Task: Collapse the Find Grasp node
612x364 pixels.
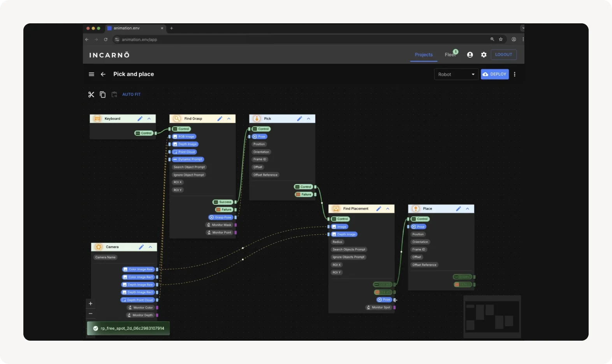Action: [229, 119]
